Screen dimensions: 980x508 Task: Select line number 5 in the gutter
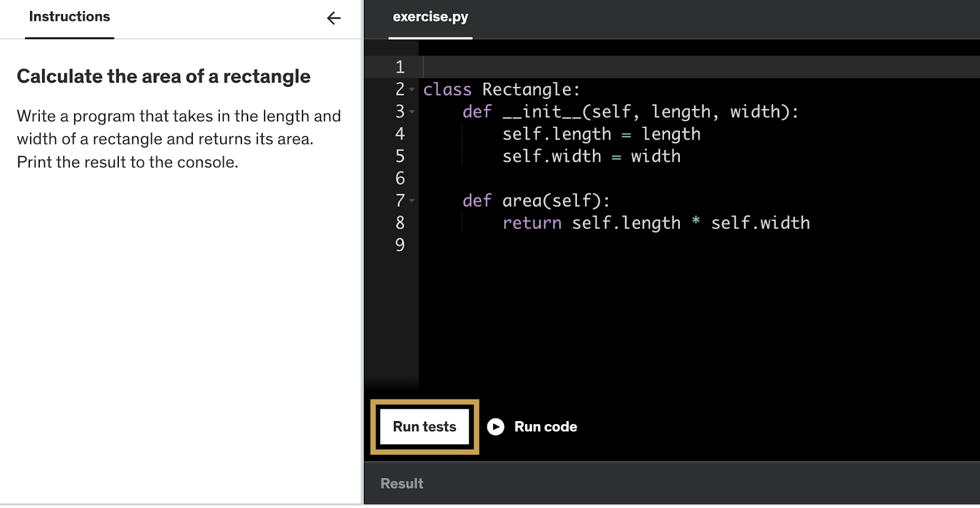click(x=400, y=156)
